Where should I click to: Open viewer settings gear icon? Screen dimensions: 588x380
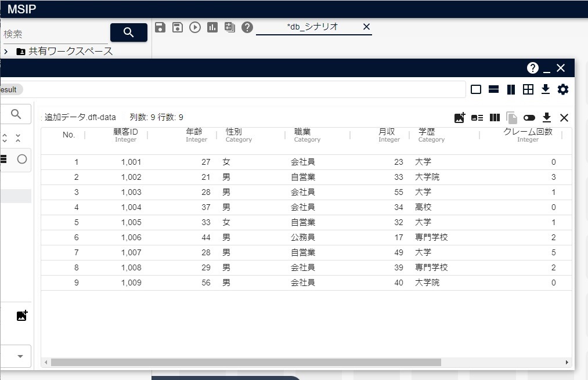563,89
